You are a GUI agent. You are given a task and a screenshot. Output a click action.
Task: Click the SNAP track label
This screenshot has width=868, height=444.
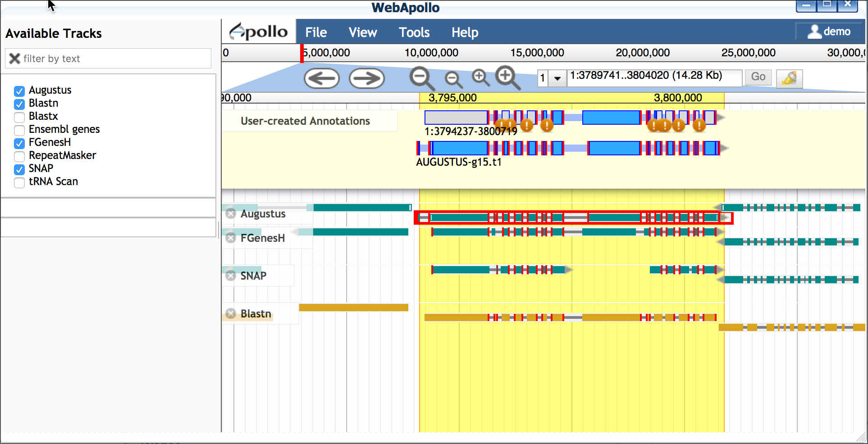click(x=253, y=276)
